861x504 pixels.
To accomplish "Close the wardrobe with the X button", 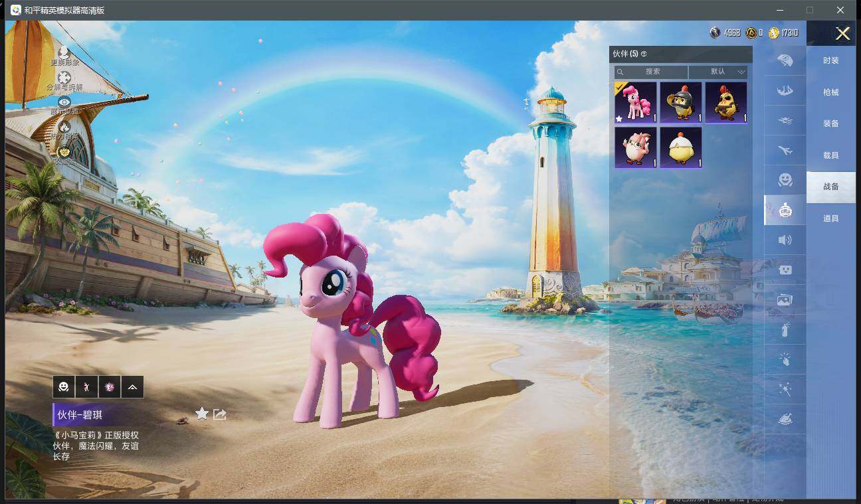I will pos(842,34).
